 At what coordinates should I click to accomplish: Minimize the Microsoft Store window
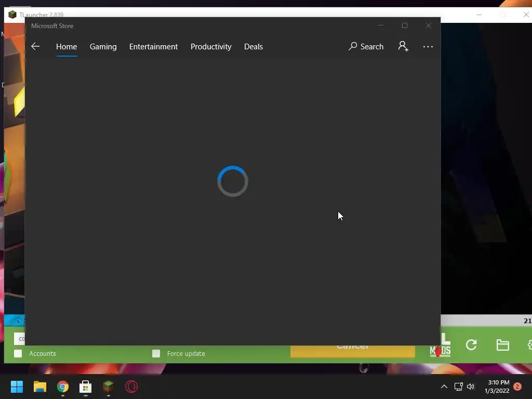click(381, 25)
